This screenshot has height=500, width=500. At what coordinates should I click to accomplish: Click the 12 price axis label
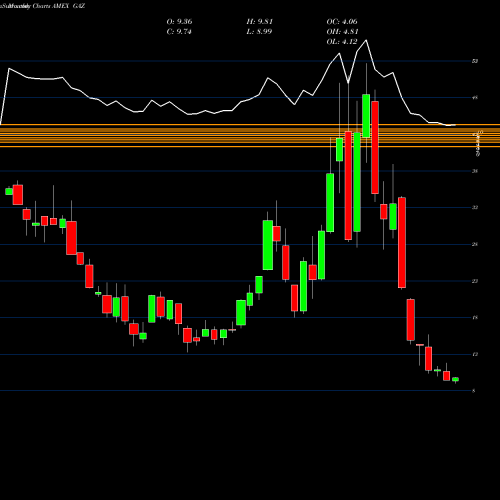475,354
